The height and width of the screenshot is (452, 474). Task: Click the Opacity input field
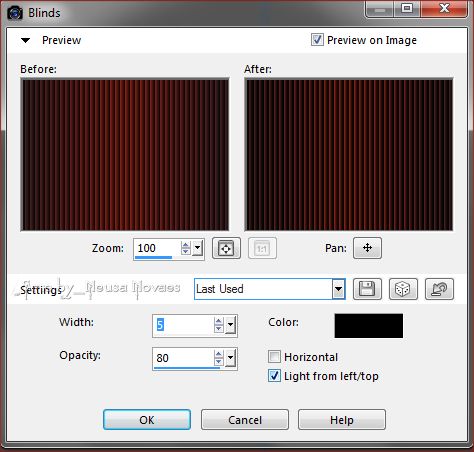184,358
